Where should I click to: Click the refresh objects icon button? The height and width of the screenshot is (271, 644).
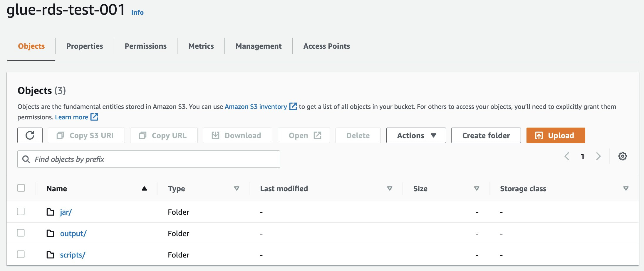click(30, 135)
